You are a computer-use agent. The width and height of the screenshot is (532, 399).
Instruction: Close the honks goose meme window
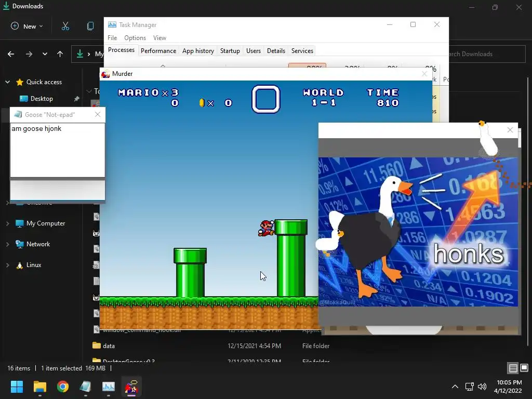coord(510,130)
